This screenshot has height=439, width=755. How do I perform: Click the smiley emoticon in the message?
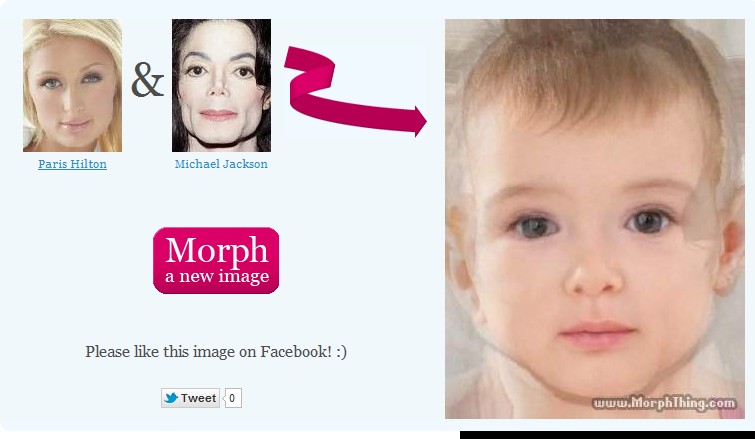pos(341,352)
